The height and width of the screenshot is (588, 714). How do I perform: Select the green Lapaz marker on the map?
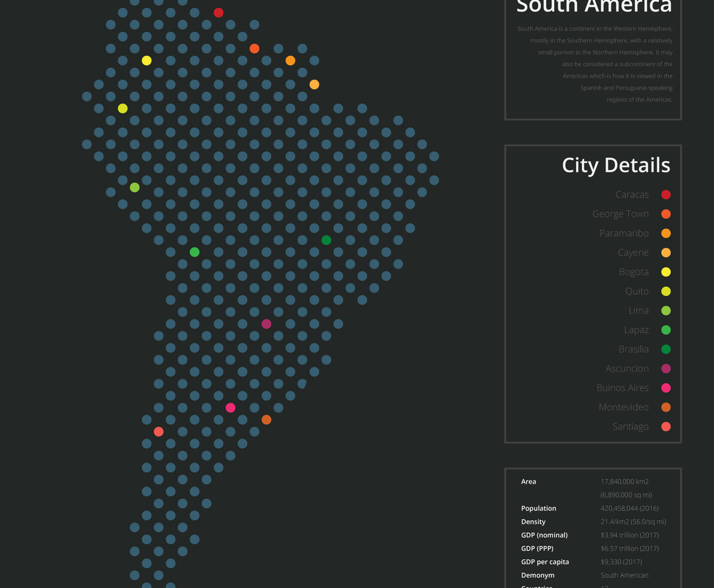point(194,252)
